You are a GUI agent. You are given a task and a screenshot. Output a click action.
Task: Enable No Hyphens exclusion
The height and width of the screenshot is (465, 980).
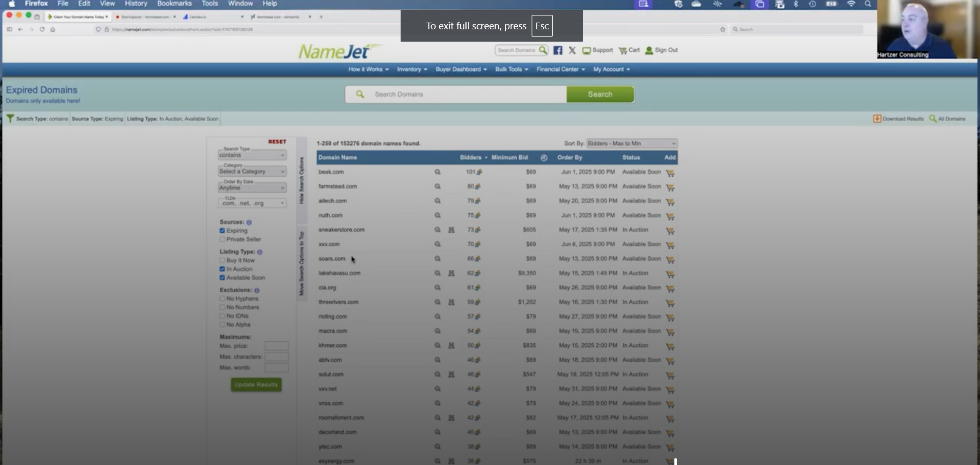[x=222, y=299]
